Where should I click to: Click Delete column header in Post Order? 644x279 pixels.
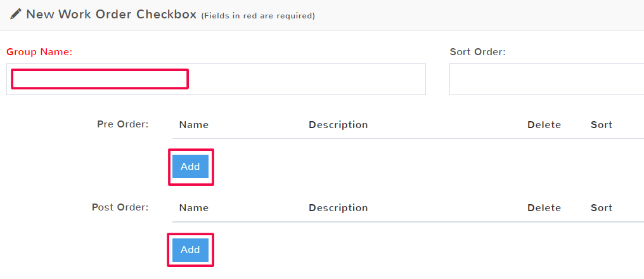[x=544, y=208]
